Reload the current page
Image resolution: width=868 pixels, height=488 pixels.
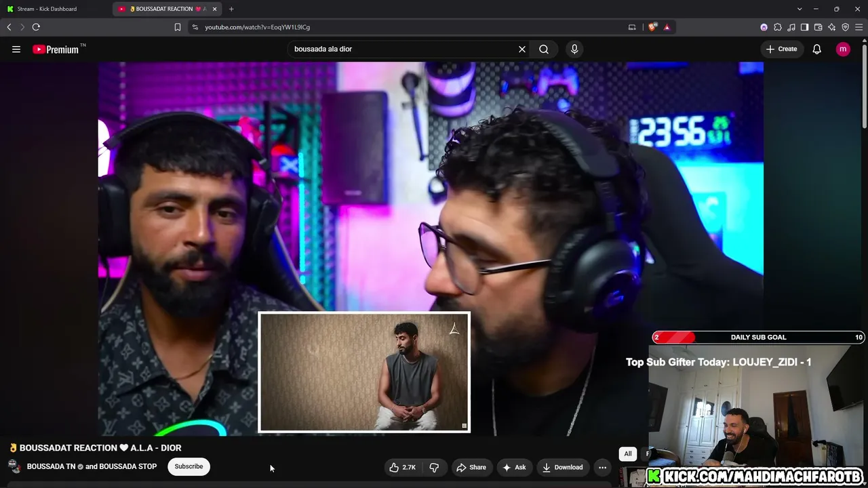point(36,27)
